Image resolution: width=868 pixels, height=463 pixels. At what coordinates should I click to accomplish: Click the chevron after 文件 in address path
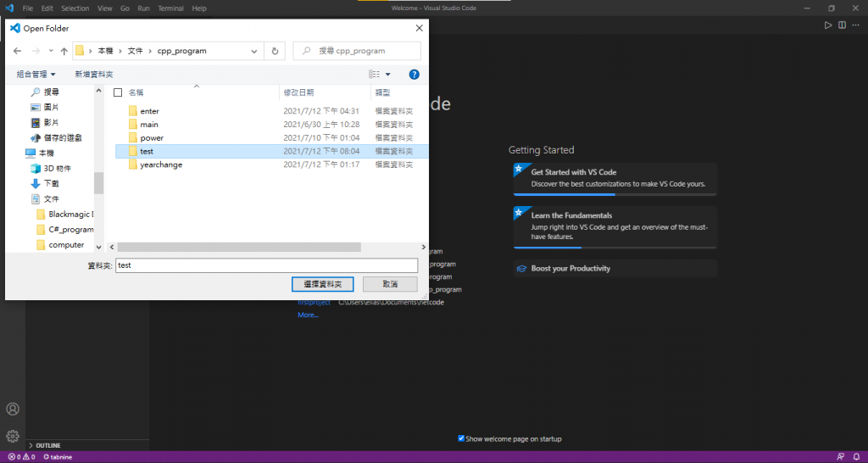coord(150,51)
